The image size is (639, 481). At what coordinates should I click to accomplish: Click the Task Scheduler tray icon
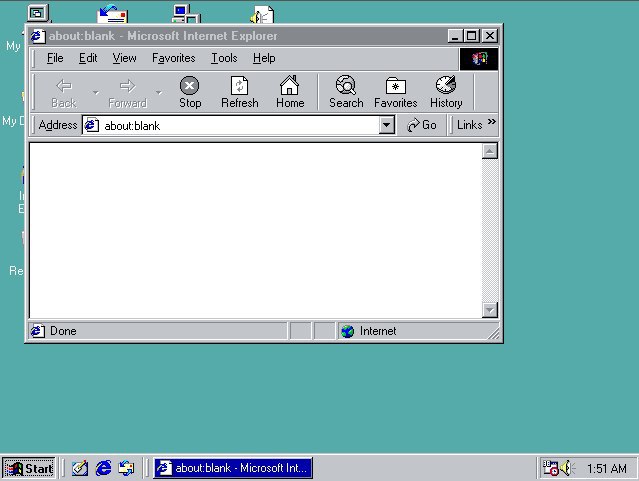[551, 468]
